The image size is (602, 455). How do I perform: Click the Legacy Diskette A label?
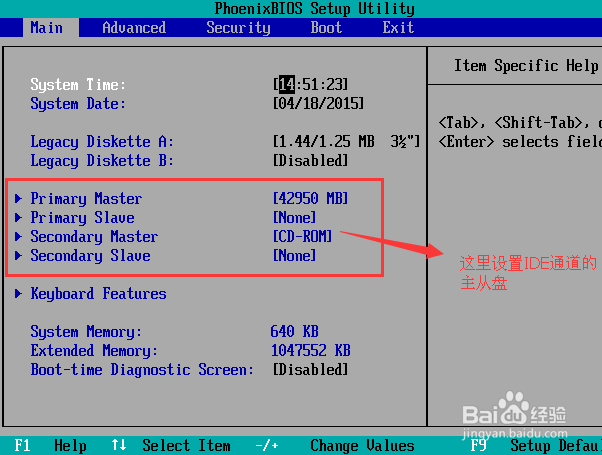(102, 142)
